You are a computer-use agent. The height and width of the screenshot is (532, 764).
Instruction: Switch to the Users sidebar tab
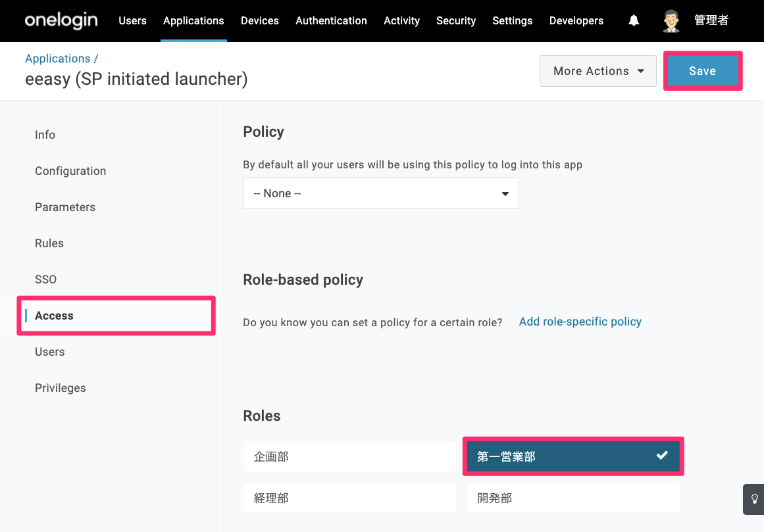(50, 352)
